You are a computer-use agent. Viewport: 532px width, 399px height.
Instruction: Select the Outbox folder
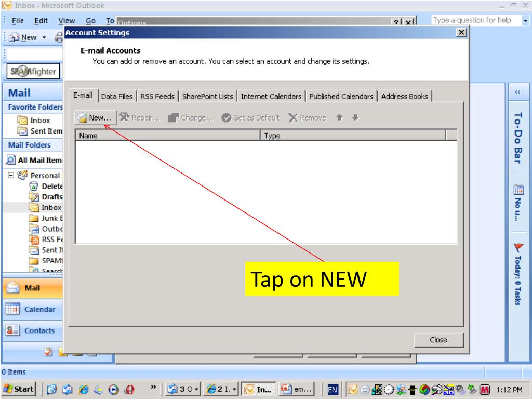[46, 229]
